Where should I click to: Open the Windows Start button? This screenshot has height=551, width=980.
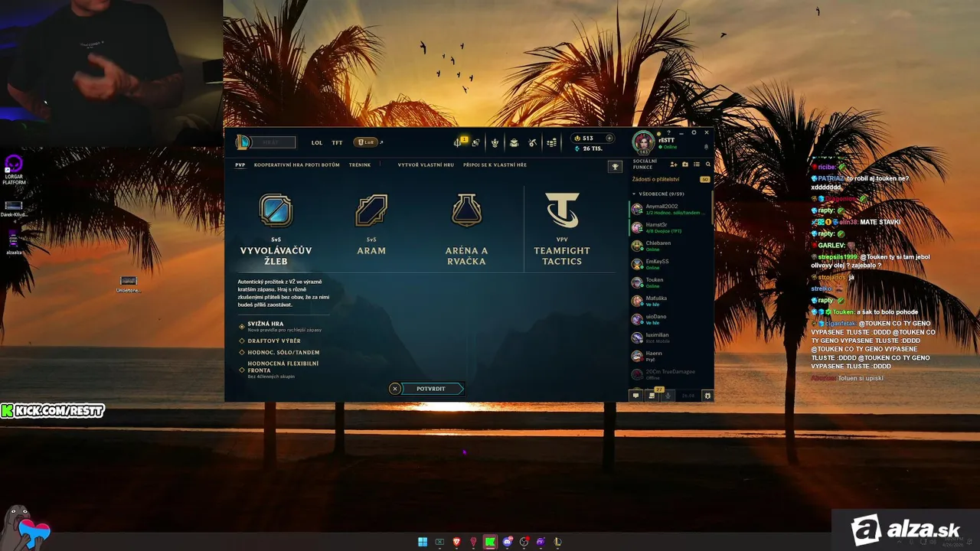tap(423, 542)
